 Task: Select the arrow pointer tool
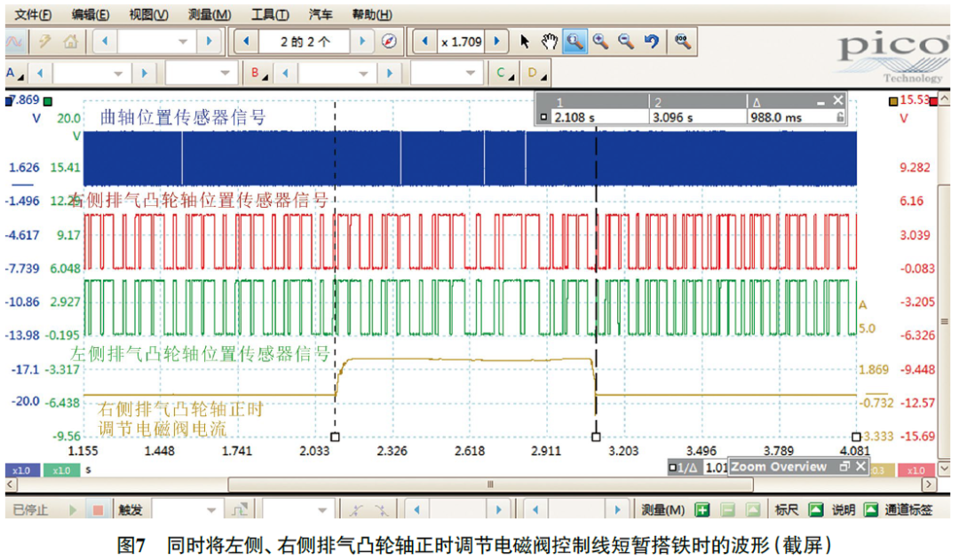(524, 42)
